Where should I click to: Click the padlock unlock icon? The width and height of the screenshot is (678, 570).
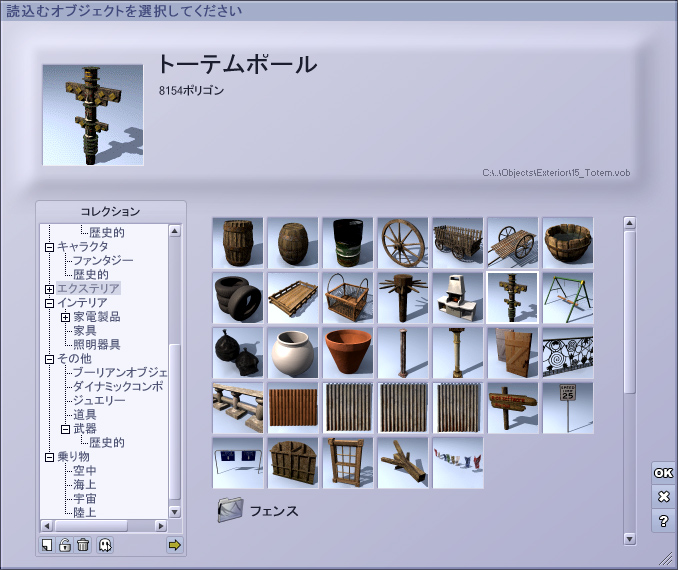pyautogui.click(x=65, y=545)
